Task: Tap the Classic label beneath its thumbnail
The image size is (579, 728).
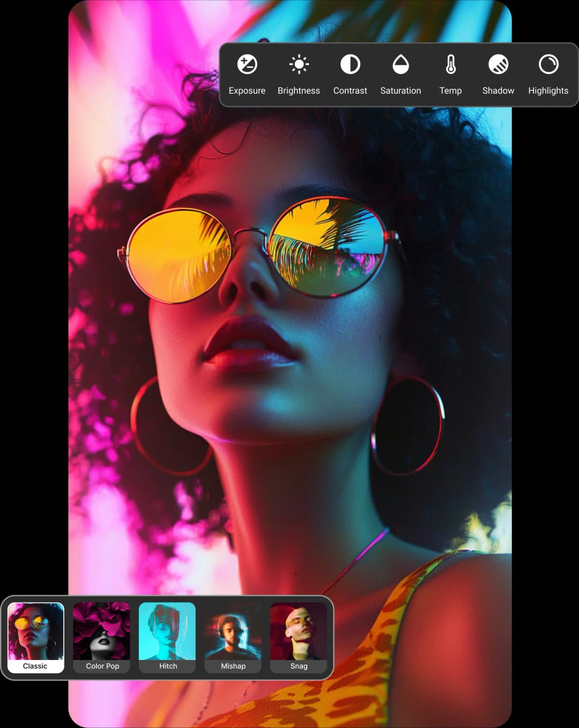Action: 35,666
